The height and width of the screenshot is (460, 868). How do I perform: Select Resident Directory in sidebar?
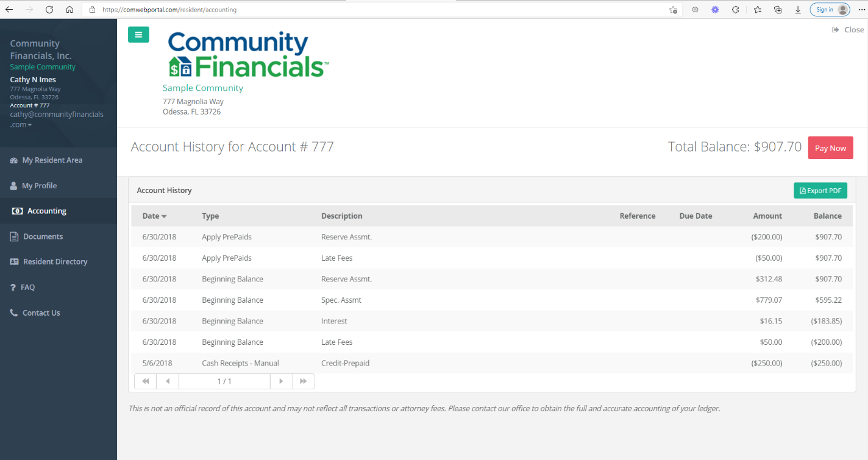[55, 262]
